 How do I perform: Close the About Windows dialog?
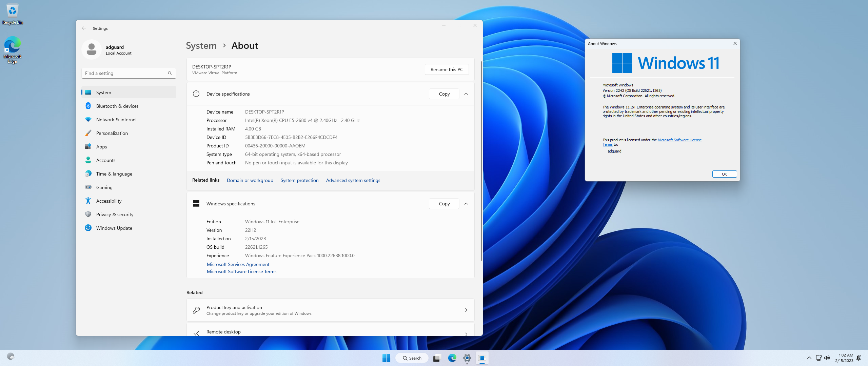coord(735,43)
